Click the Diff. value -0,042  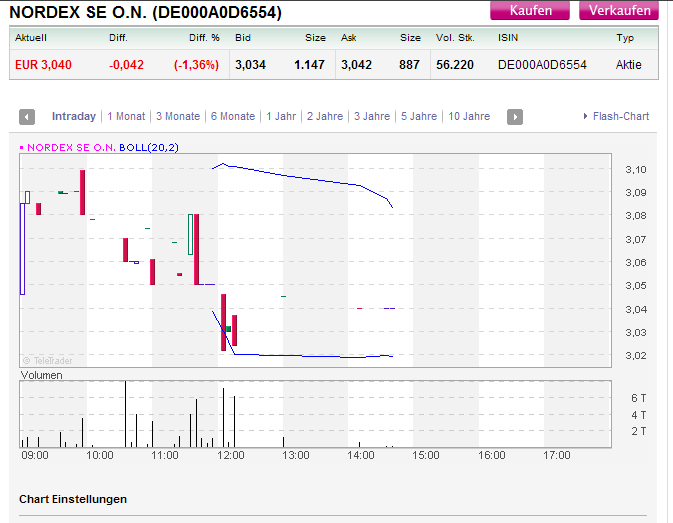126,65
